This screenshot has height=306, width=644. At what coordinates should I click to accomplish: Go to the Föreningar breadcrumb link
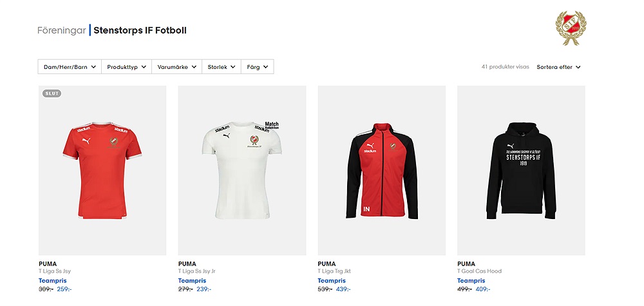point(62,30)
